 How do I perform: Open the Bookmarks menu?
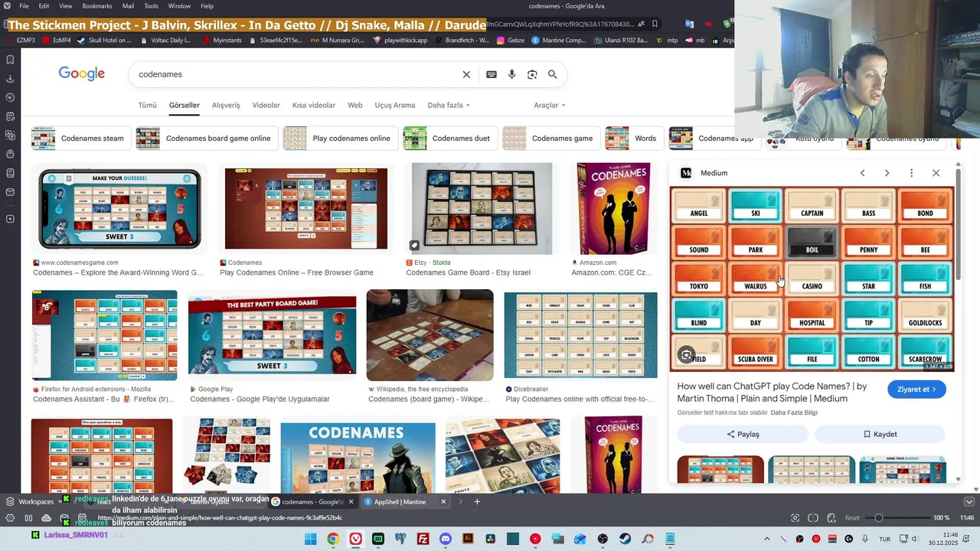coord(97,6)
